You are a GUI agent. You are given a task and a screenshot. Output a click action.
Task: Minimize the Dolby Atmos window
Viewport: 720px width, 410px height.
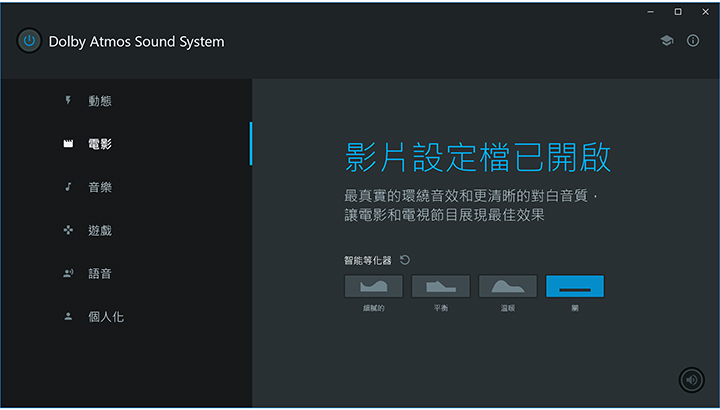tap(650, 12)
